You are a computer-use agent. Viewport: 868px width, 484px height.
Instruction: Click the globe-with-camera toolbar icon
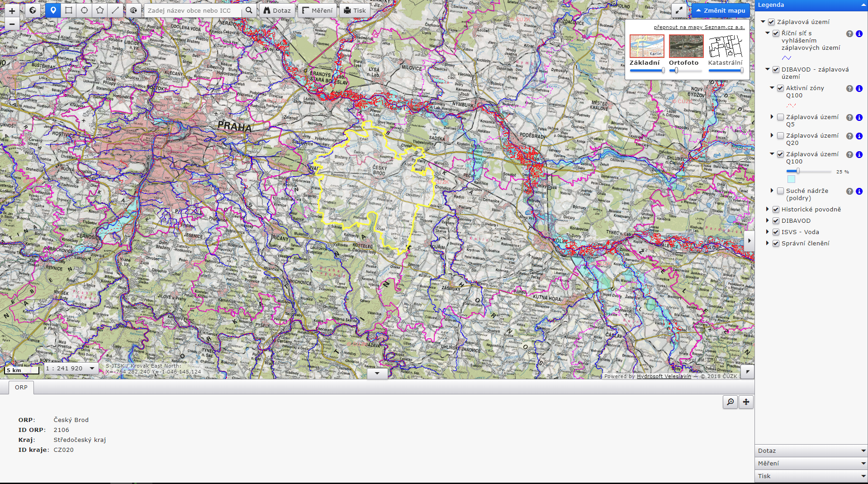tap(133, 10)
